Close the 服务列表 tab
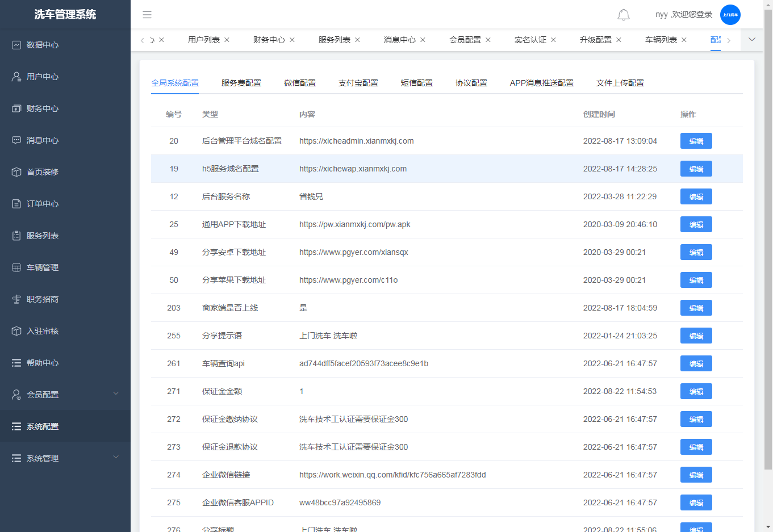 pyautogui.click(x=357, y=40)
